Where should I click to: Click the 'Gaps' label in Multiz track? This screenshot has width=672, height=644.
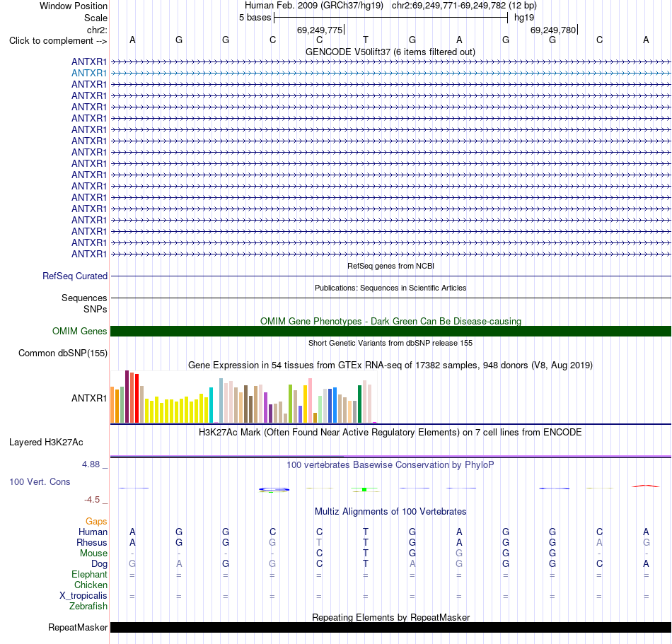pyautogui.click(x=96, y=522)
